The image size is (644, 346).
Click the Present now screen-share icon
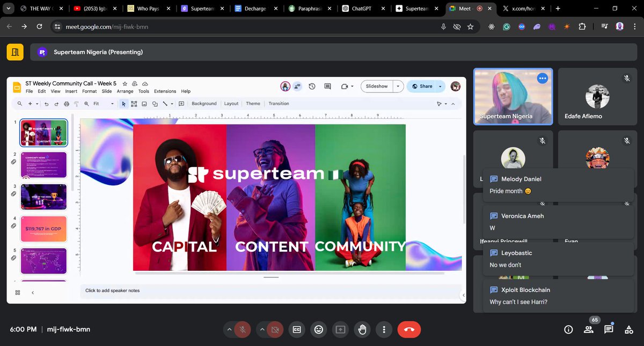tap(340, 329)
